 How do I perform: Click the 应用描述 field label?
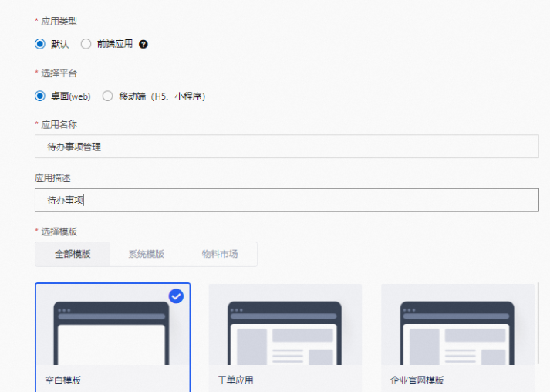(x=52, y=178)
